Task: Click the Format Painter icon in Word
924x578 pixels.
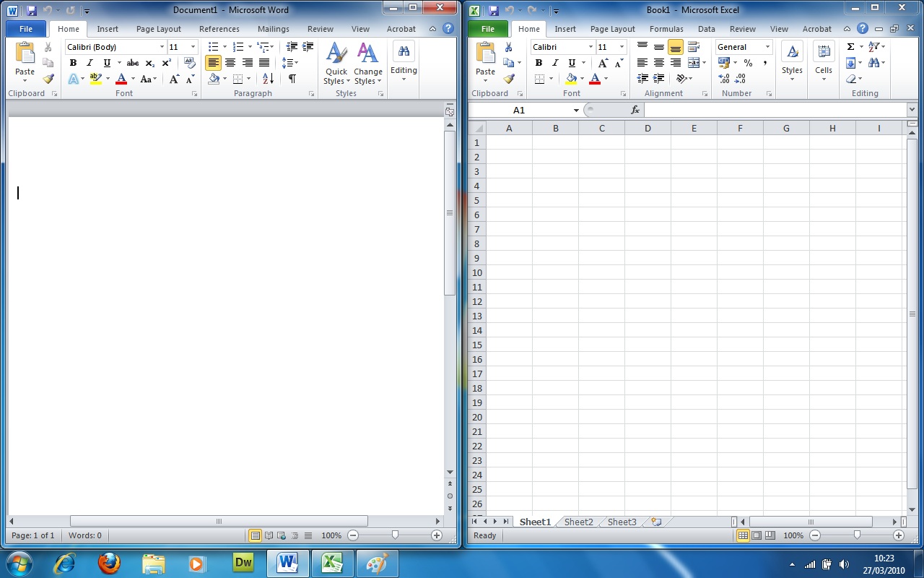Action: (48, 79)
